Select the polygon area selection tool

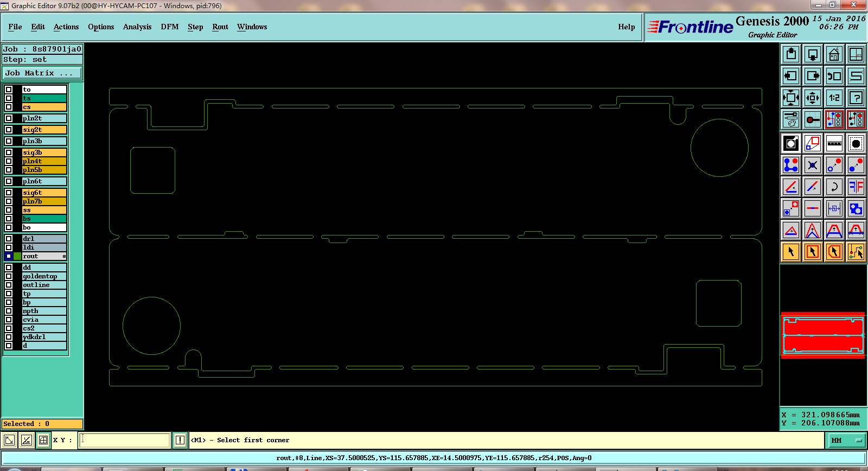click(x=834, y=252)
